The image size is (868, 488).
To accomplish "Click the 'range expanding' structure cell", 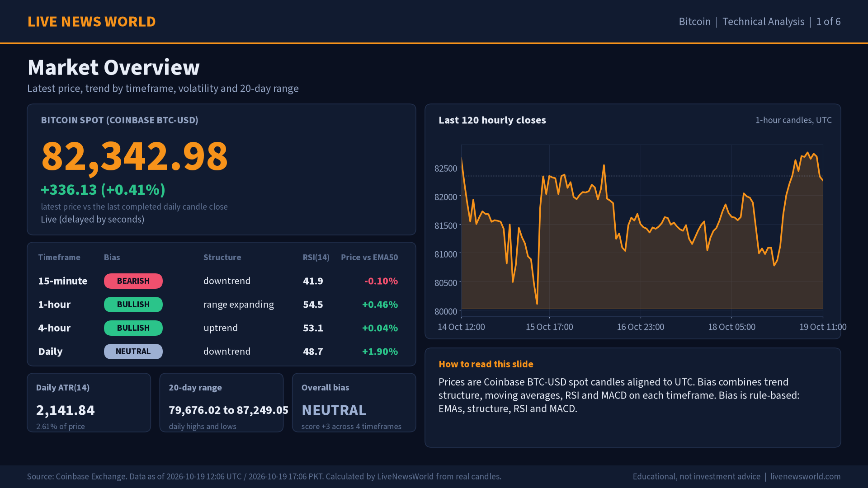I will [x=239, y=305].
